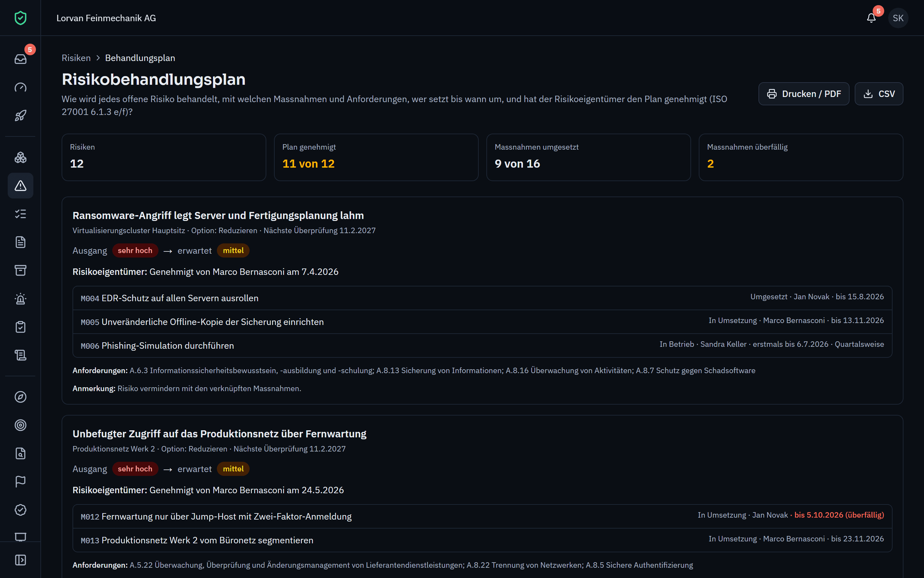Open measure M005 Offline-Kopie row
Image resolution: width=924 pixels, height=578 pixels.
(482, 321)
